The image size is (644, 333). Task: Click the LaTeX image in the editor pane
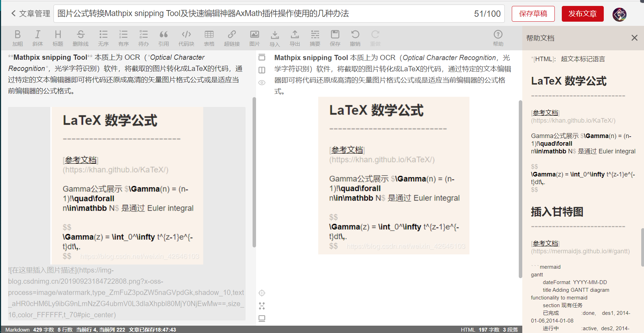point(127,186)
